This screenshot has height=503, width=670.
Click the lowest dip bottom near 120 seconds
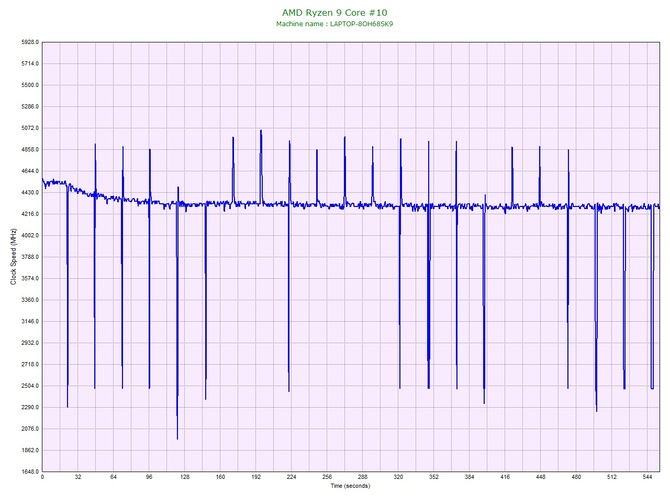tap(177, 438)
